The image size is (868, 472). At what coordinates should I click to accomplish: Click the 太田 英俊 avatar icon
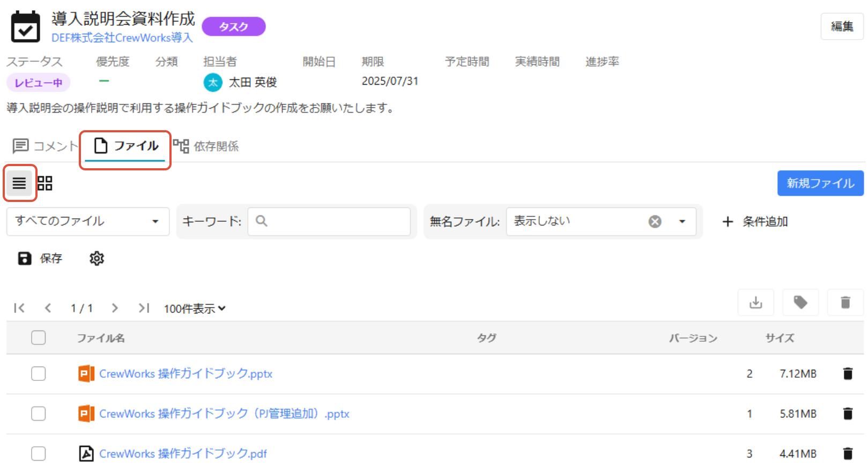coord(213,82)
